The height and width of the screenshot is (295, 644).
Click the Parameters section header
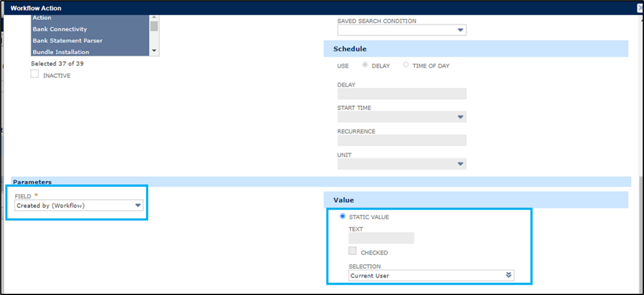321,181
